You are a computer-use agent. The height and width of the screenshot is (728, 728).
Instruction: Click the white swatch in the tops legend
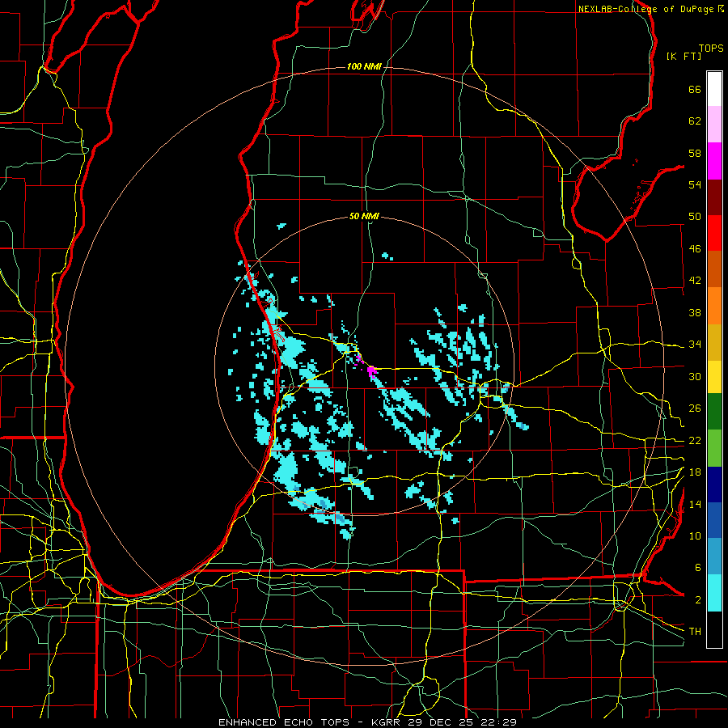point(714,89)
